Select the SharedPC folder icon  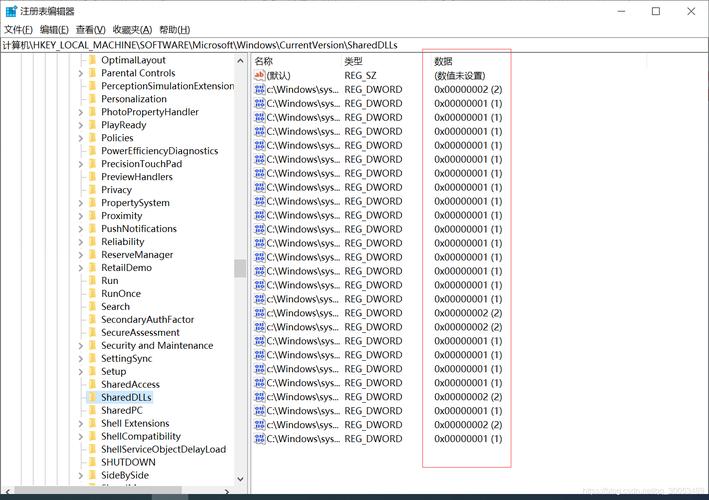[93, 410]
